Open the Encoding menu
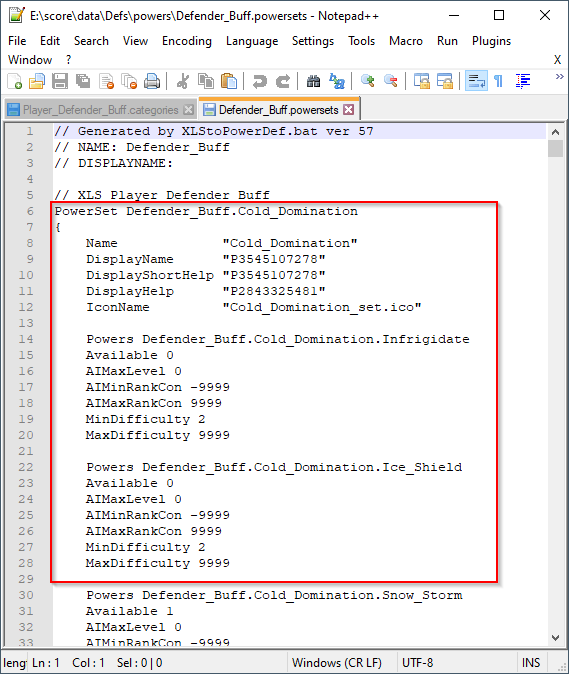 coord(187,41)
